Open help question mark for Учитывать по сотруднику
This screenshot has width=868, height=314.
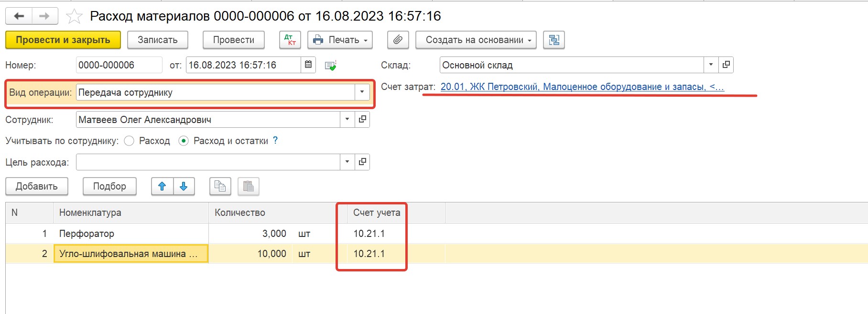275,140
